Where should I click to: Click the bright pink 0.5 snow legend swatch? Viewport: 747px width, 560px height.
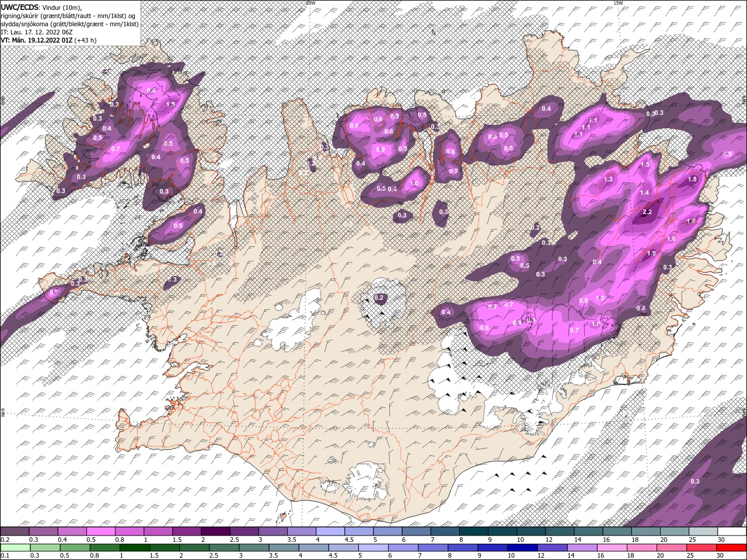click(x=100, y=531)
